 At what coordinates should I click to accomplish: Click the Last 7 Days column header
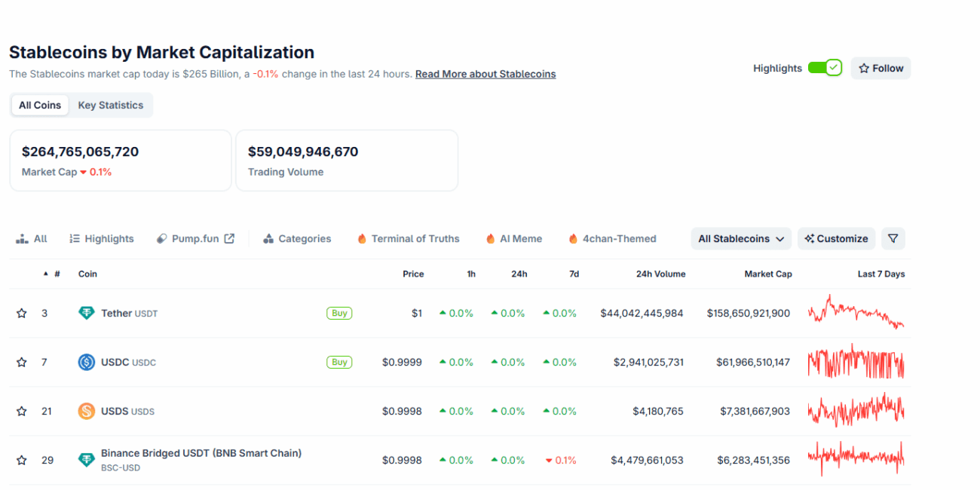(881, 274)
